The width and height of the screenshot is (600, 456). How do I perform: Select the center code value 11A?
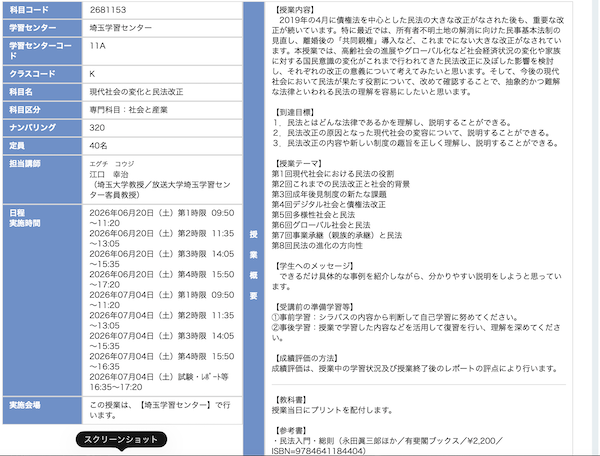[97, 46]
